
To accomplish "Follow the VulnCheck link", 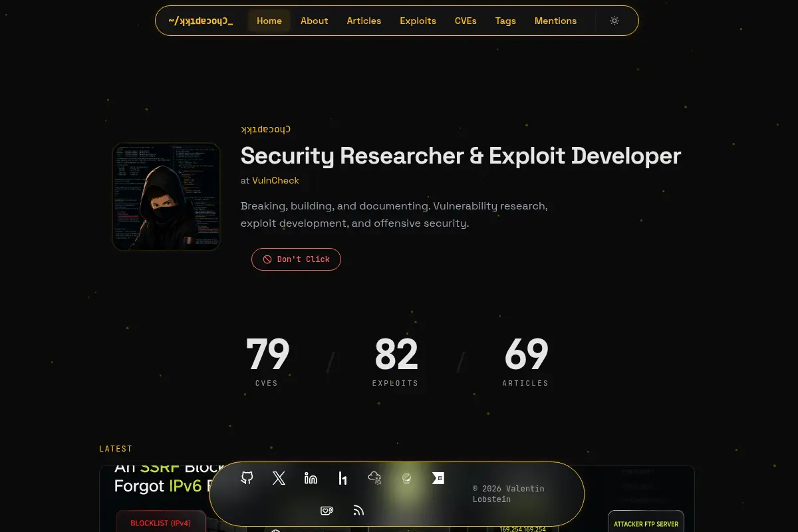I will point(275,180).
